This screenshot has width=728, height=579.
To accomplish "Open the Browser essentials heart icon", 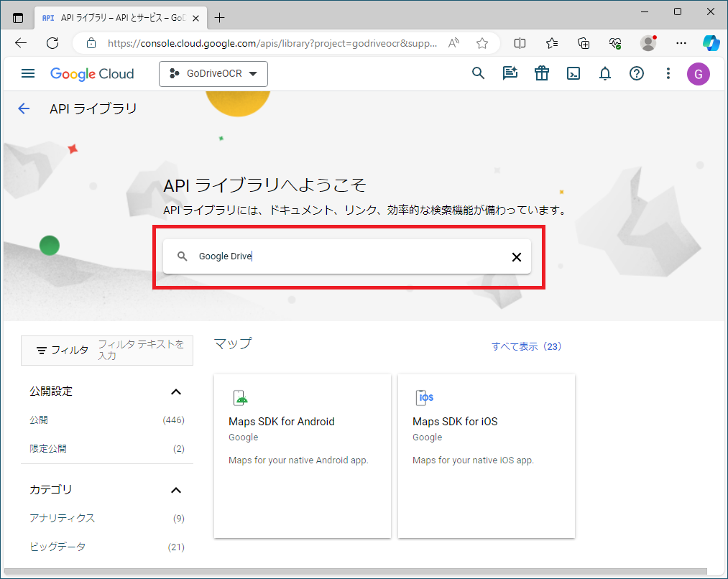I will [x=615, y=43].
